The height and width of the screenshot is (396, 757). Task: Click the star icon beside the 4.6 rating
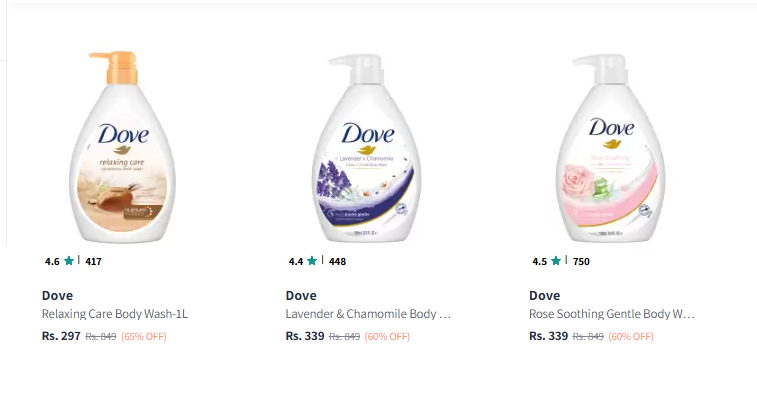point(69,261)
